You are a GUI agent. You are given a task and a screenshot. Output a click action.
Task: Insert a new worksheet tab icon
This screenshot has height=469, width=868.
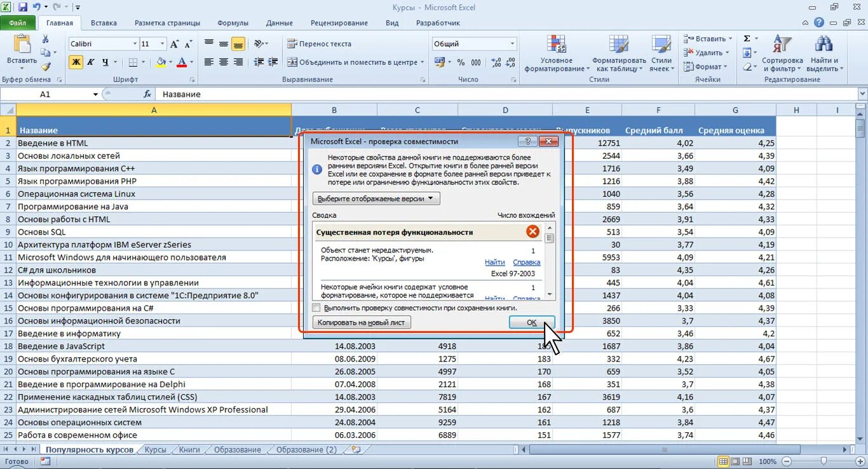(355, 449)
